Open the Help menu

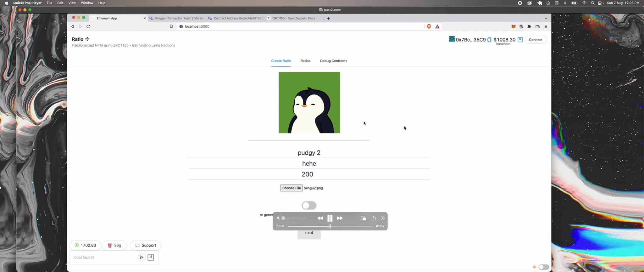pyautogui.click(x=102, y=3)
